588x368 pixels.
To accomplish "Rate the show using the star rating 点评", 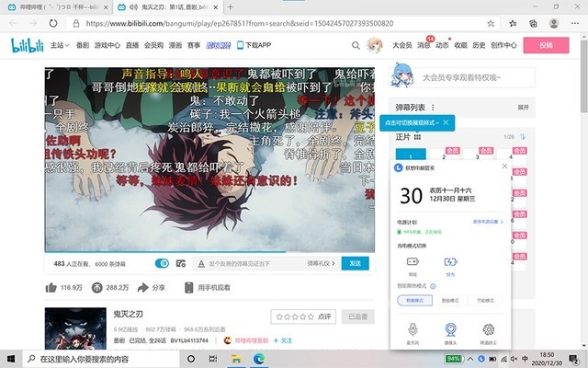I will point(303,316).
